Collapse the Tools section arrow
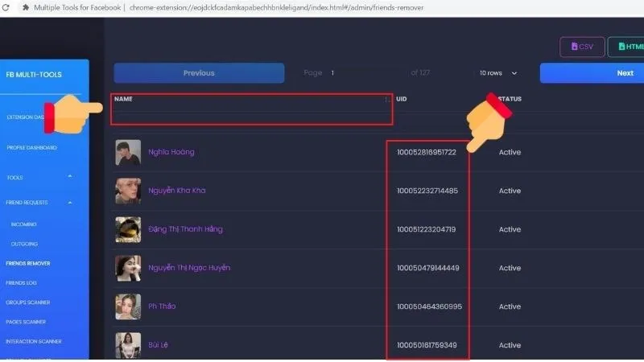Image resolution: width=644 pixels, height=362 pixels. click(70, 176)
